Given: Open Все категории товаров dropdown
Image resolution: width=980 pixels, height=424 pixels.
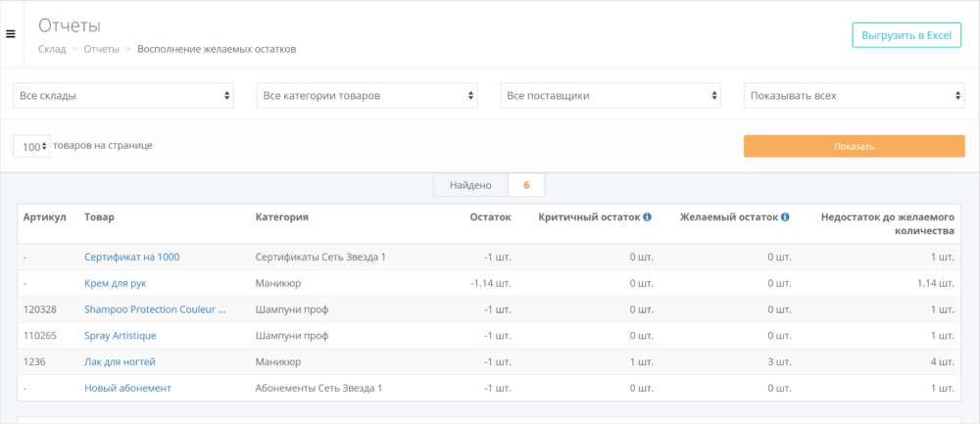Looking at the screenshot, I should click(367, 96).
